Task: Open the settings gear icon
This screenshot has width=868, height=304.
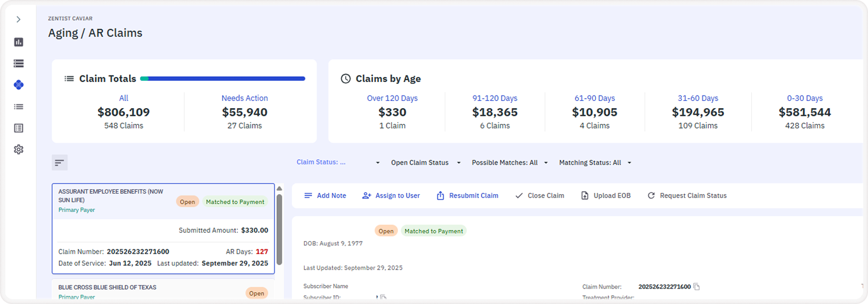Action: click(x=18, y=150)
